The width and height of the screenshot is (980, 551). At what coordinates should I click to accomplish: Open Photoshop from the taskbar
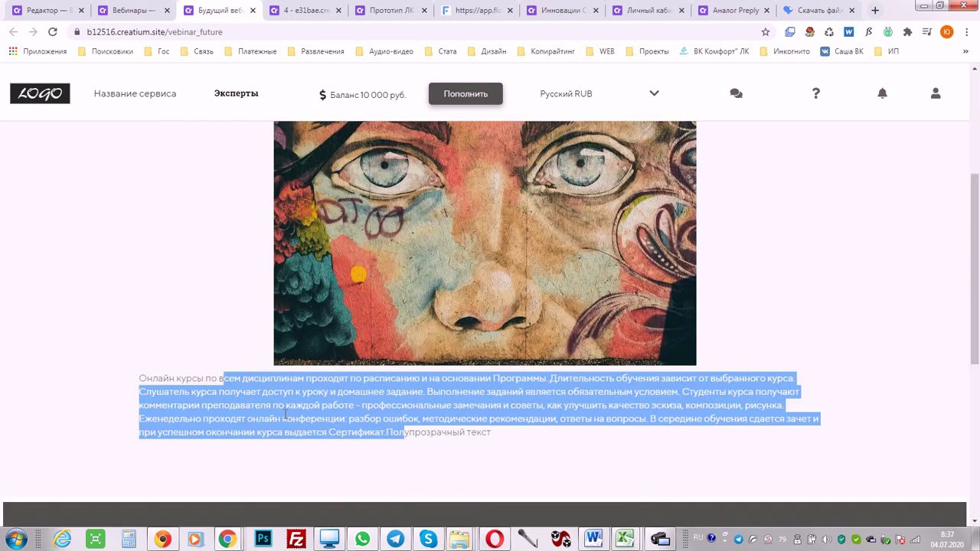tap(263, 539)
